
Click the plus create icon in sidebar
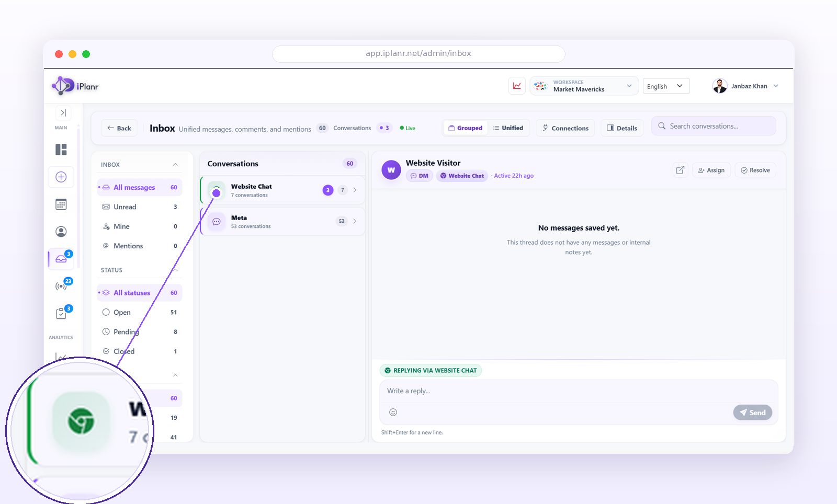coord(61,177)
